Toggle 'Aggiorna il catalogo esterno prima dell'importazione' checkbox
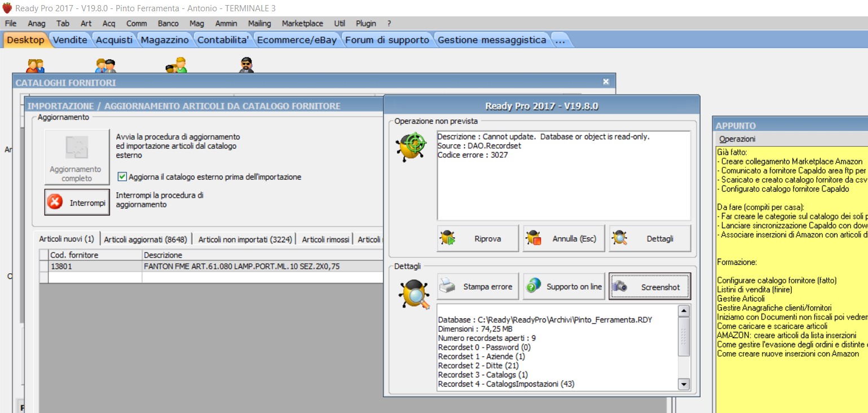 pos(122,176)
